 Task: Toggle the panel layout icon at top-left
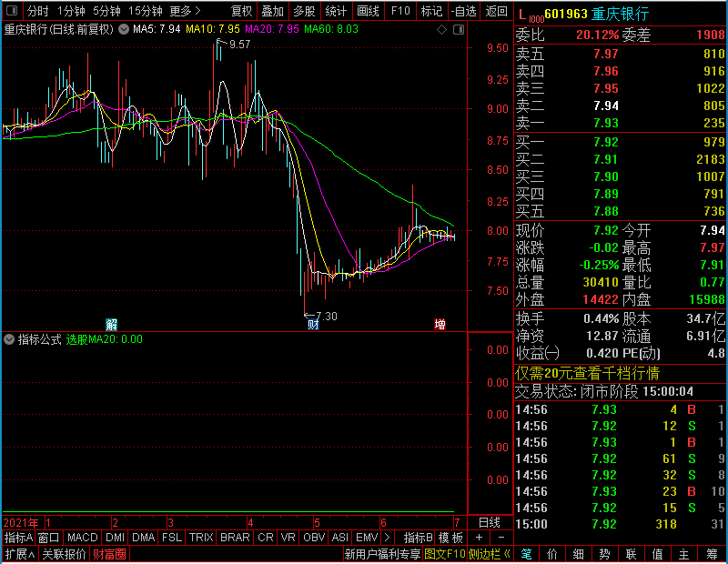(12, 11)
